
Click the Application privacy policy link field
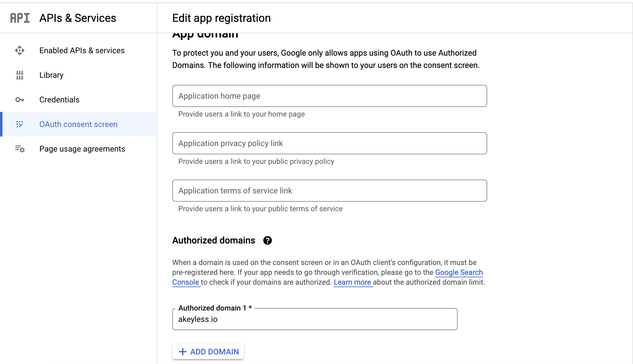[329, 143]
